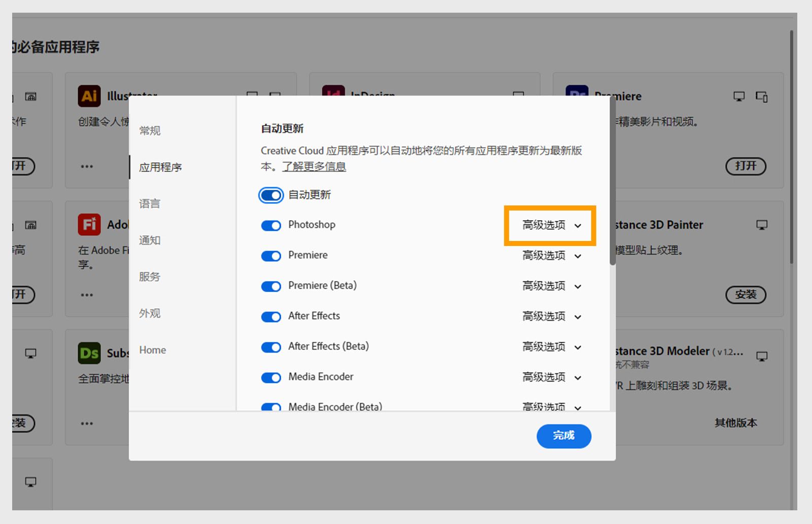Viewport: 812px width, 524px height.
Task: Turn off Premiere (Beta) auto-update switch
Action: coord(271,287)
